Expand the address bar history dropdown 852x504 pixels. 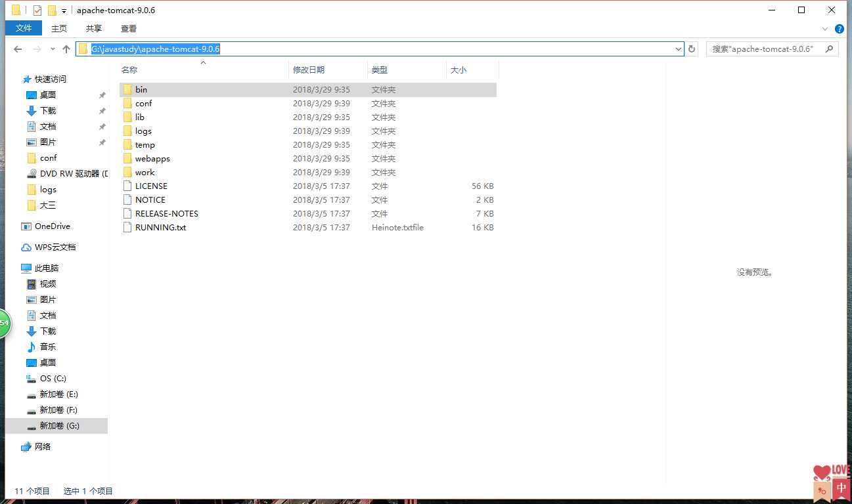(x=679, y=49)
